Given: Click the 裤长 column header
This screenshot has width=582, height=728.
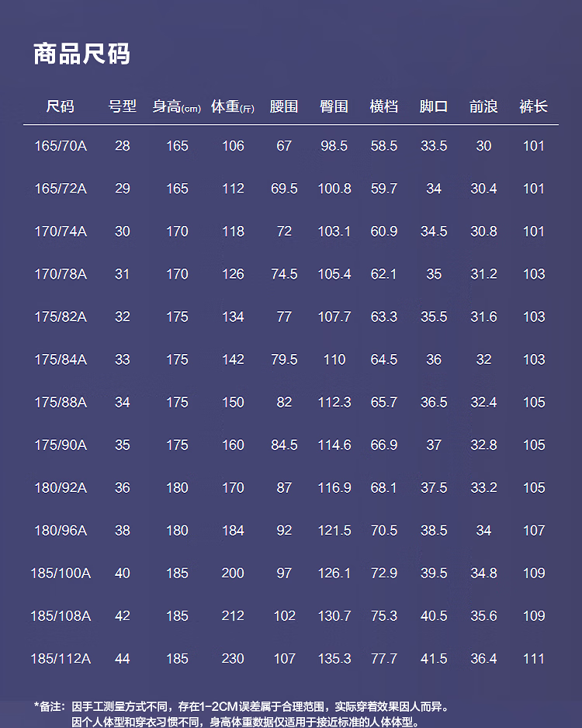Looking at the screenshot, I should pyautogui.click(x=534, y=106).
